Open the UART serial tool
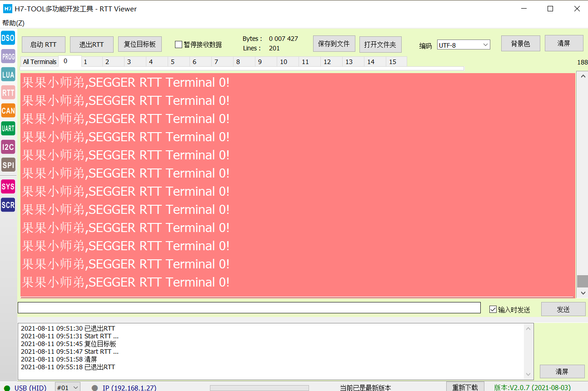 point(8,129)
